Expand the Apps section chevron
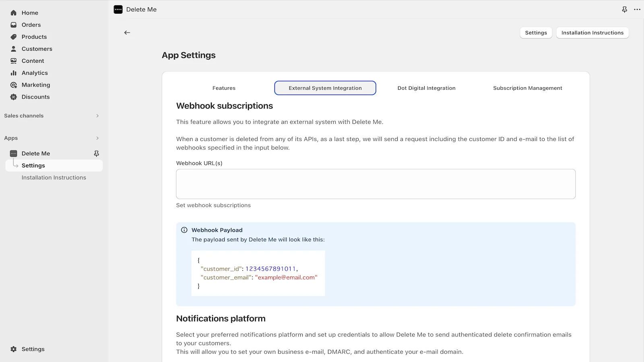 coord(97,138)
